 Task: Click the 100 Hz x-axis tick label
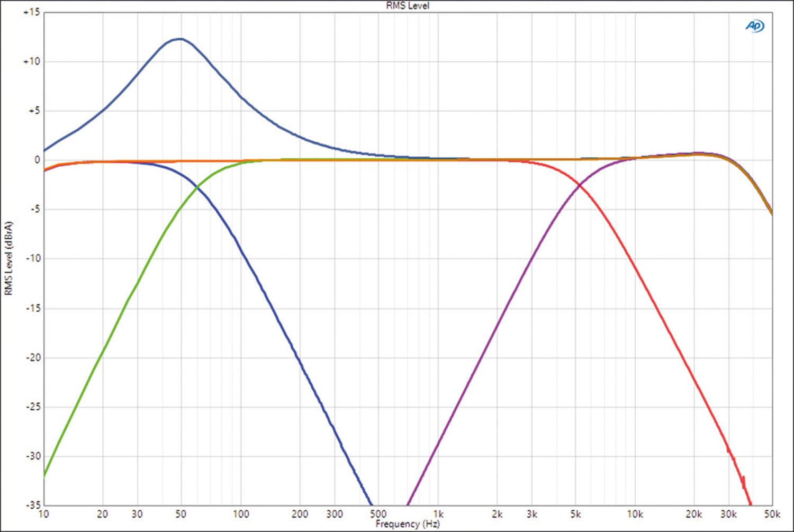(x=241, y=514)
